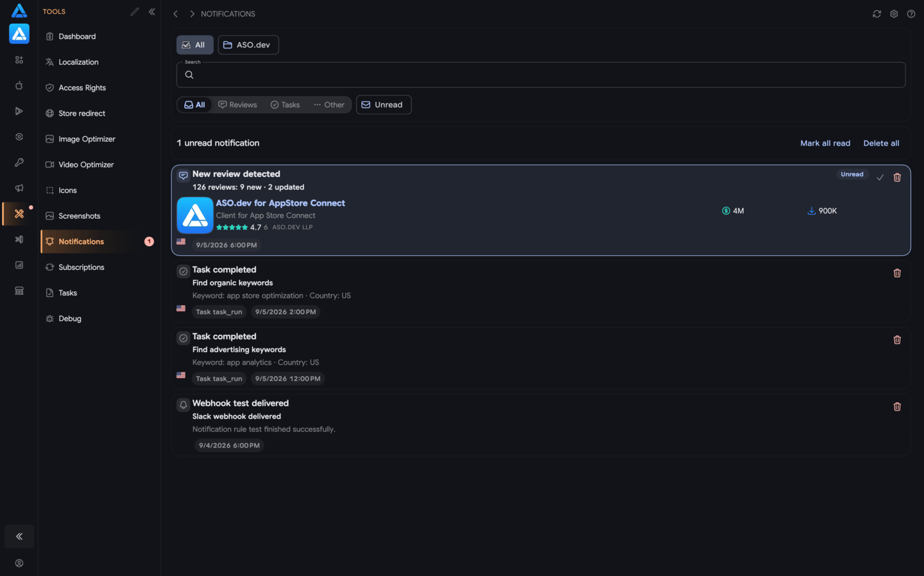Open settings with the gear icon
The image size is (924, 576).
894,13
